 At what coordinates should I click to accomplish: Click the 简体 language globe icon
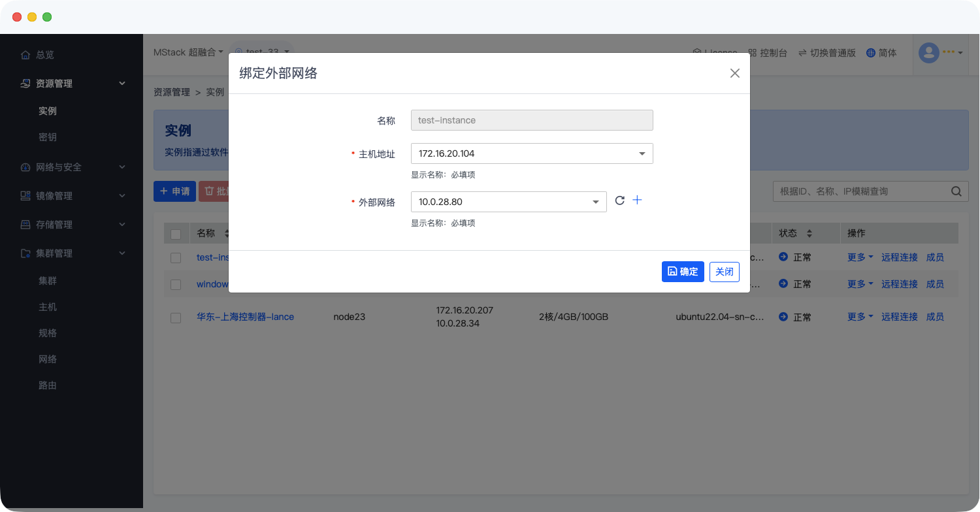point(870,53)
